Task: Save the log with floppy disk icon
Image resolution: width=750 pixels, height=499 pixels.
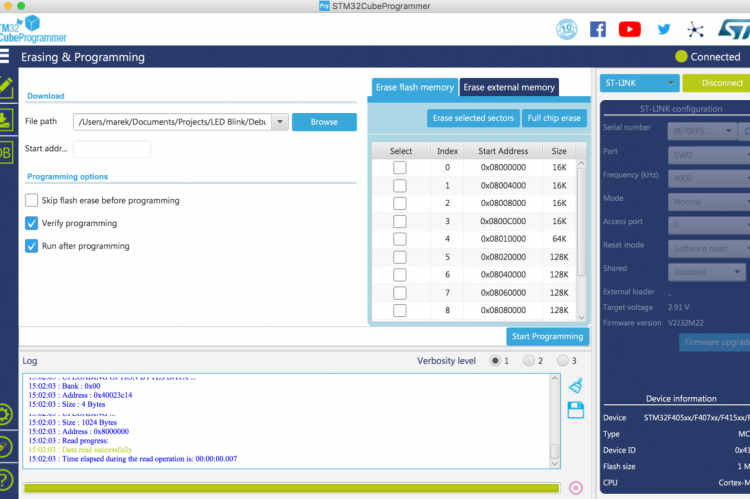Action: point(576,410)
